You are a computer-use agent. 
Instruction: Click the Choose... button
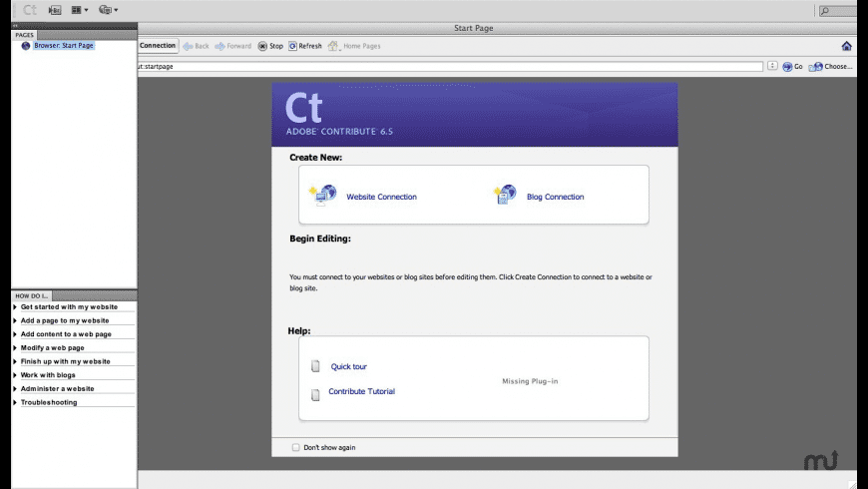click(831, 67)
